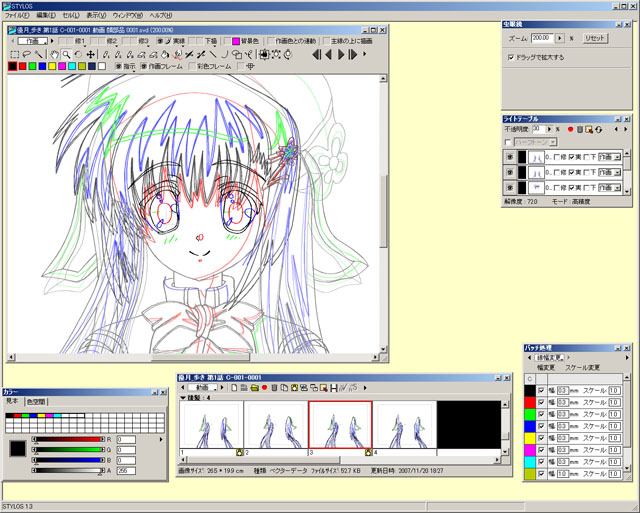Select the lasso selection tool
Image resolution: width=640 pixels, height=513 pixels.
tap(27, 55)
